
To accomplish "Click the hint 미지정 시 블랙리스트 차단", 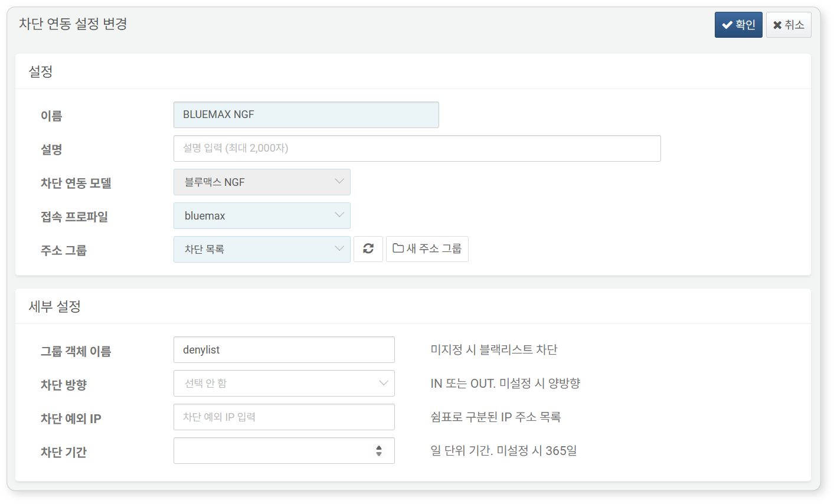I will pos(494,349).
